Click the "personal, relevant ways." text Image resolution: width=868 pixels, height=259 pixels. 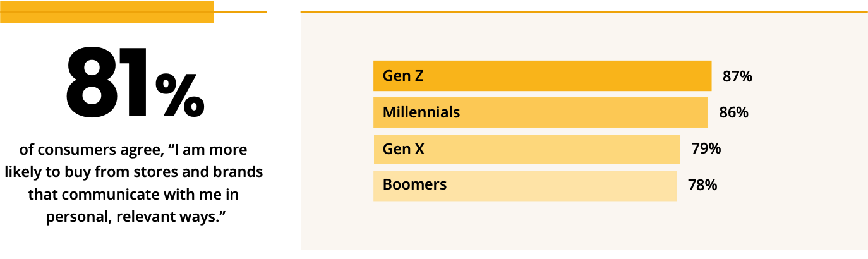pyautogui.click(x=136, y=217)
